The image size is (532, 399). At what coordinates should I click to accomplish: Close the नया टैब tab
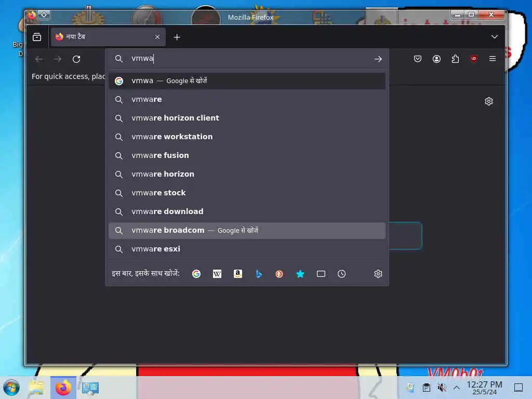point(157,37)
